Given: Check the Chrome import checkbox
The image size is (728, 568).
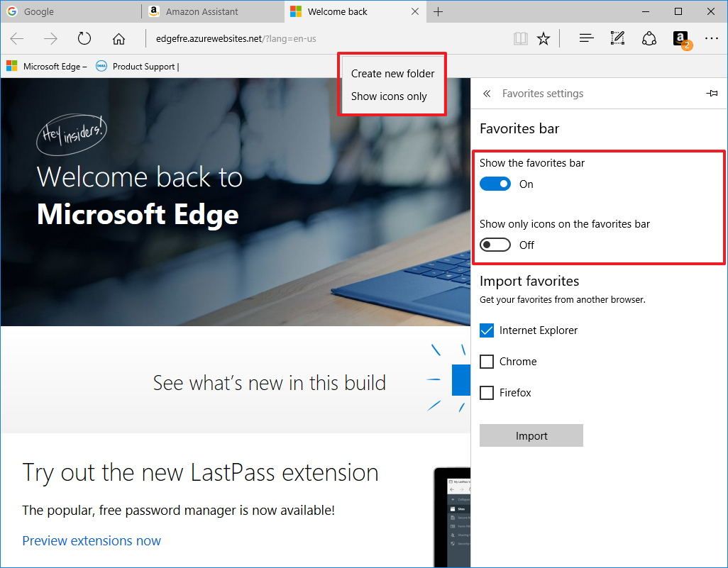Looking at the screenshot, I should [x=487, y=361].
